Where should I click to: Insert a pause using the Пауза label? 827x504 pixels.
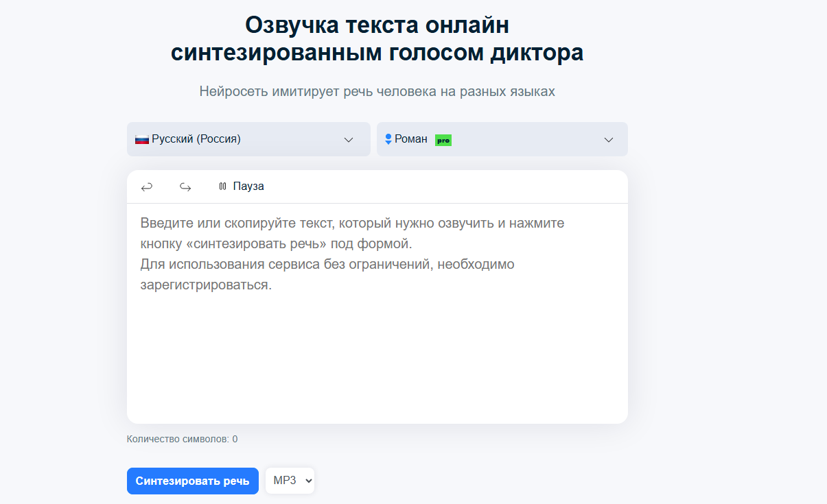pyautogui.click(x=248, y=187)
